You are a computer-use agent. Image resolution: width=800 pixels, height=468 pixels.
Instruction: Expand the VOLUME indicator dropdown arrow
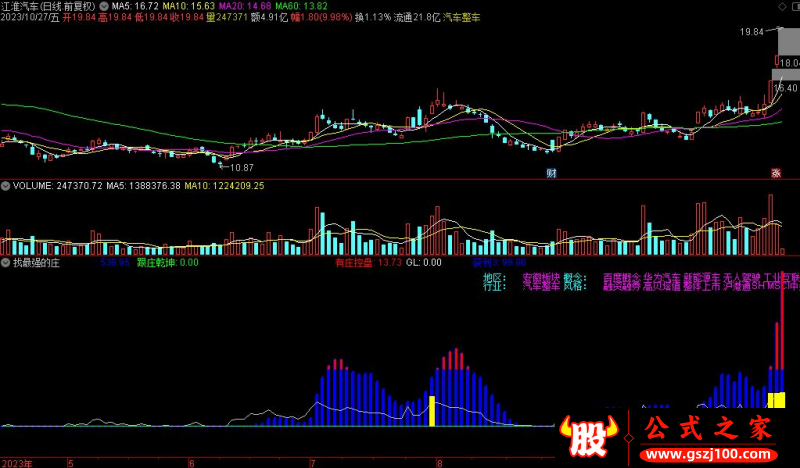(6, 186)
